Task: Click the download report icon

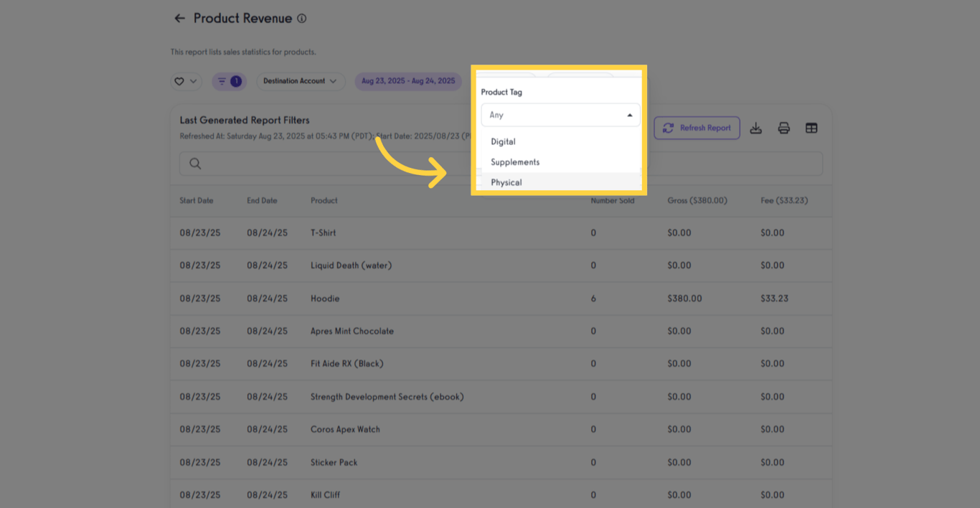Action: pos(755,128)
